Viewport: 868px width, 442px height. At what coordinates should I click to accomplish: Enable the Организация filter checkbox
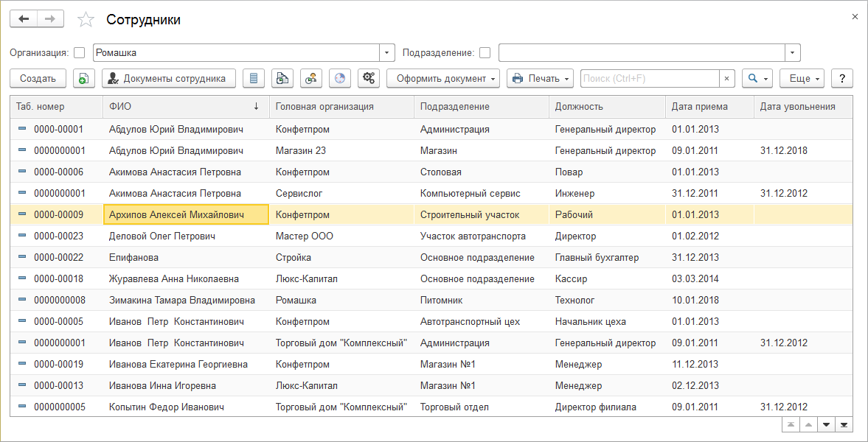[80, 52]
